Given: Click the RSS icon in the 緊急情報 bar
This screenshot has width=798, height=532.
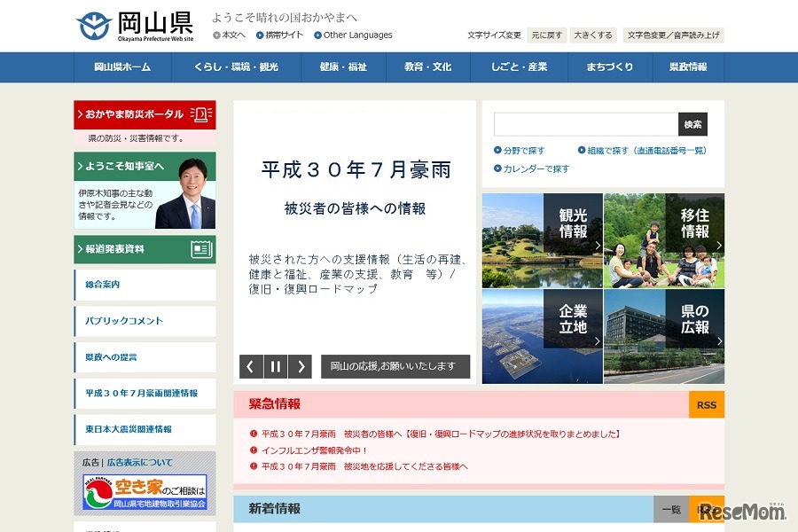Looking at the screenshot, I should tap(706, 403).
